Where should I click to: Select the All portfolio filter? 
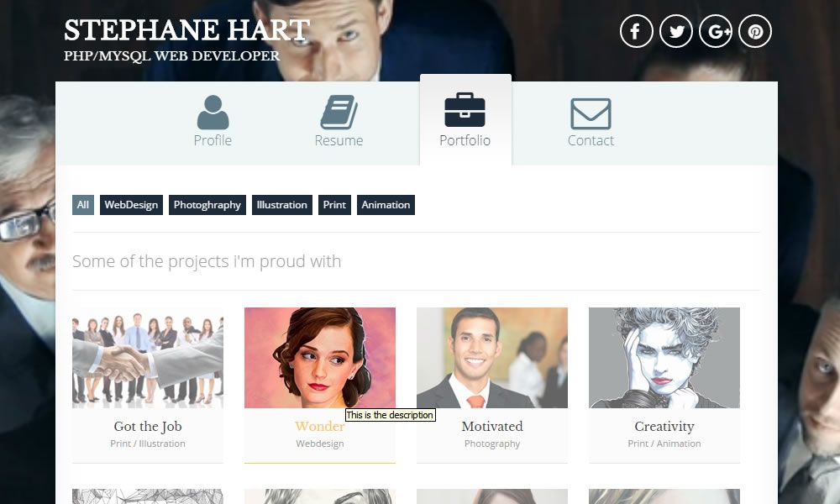83,205
